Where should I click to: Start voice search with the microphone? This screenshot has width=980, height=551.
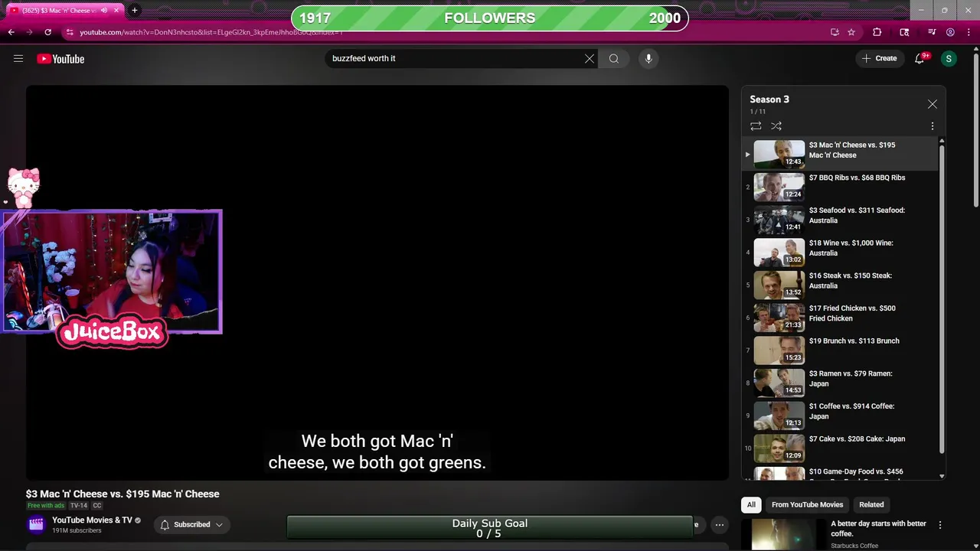tap(648, 58)
